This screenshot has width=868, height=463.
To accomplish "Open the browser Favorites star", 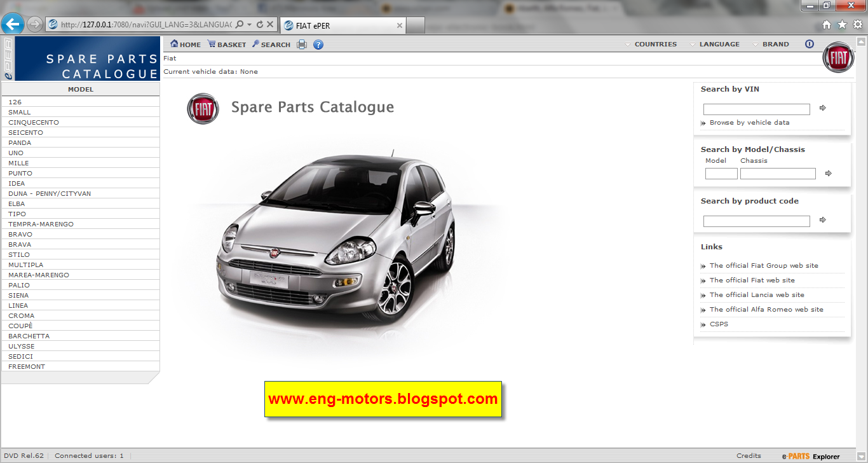I will (842, 25).
